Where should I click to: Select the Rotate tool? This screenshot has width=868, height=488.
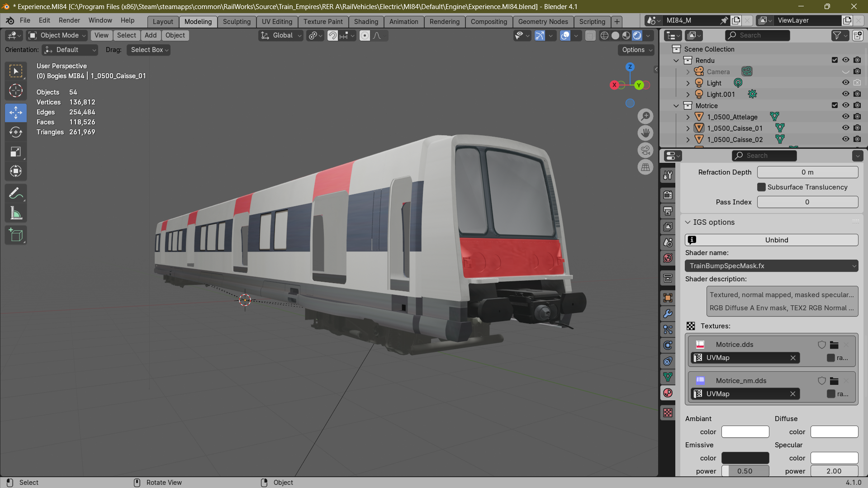point(16,132)
